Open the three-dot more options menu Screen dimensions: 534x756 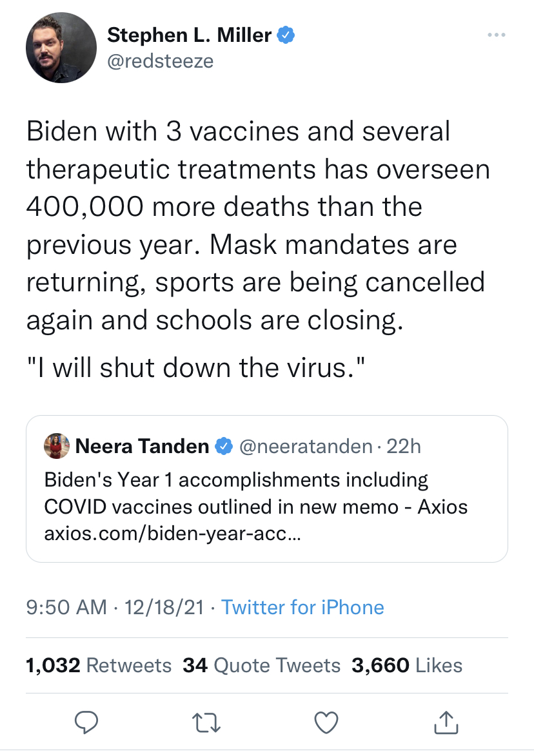pyautogui.click(x=496, y=35)
